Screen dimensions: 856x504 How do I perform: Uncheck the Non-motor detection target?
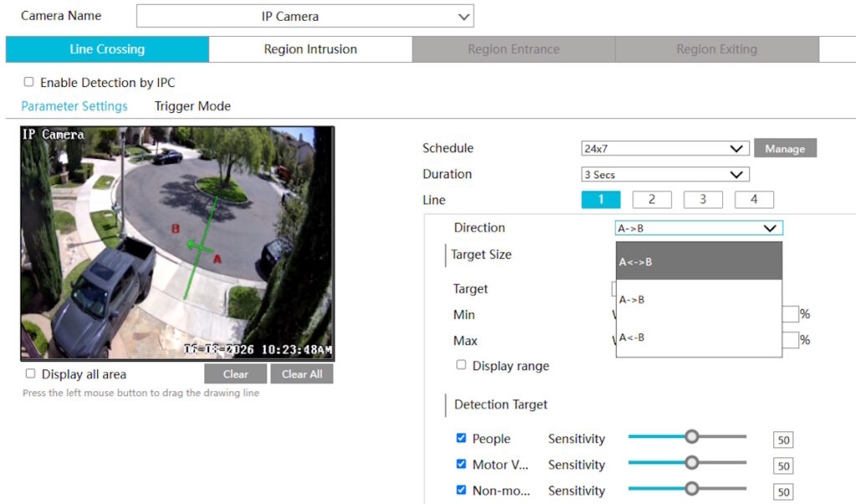(461, 490)
